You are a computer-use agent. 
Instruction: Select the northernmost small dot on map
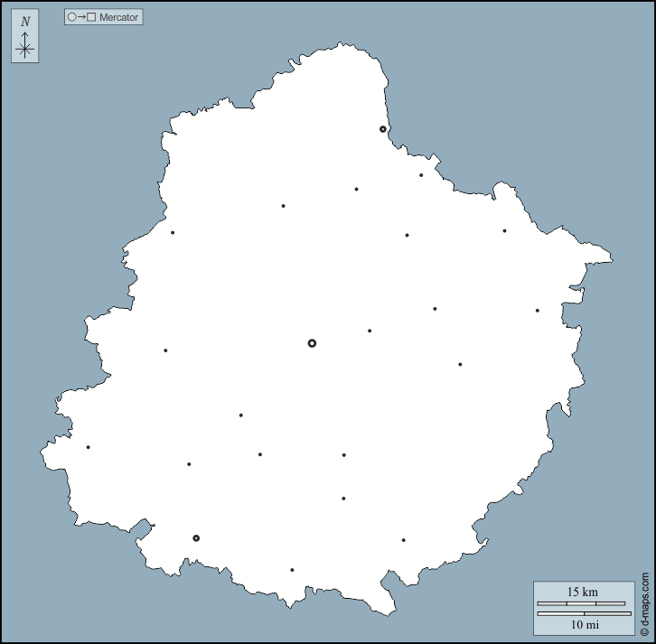click(x=421, y=175)
